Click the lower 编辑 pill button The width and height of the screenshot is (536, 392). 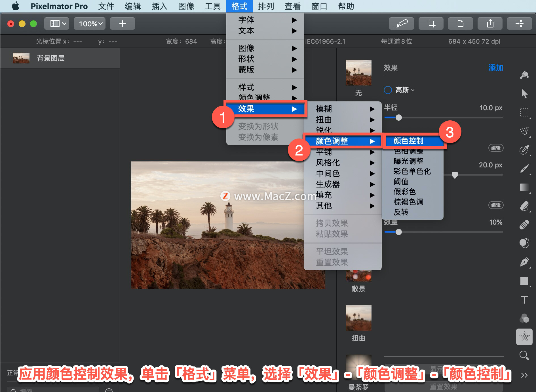click(x=496, y=205)
